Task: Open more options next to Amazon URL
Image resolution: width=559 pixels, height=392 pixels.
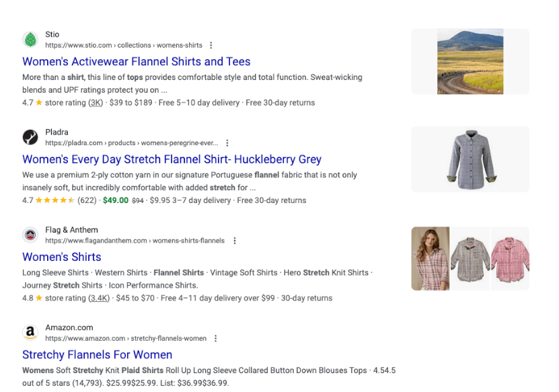Action: [215, 338]
